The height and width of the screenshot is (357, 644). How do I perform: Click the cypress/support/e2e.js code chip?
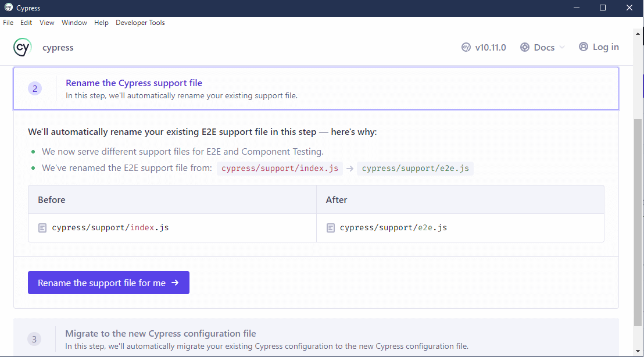click(x=414, y=168)
